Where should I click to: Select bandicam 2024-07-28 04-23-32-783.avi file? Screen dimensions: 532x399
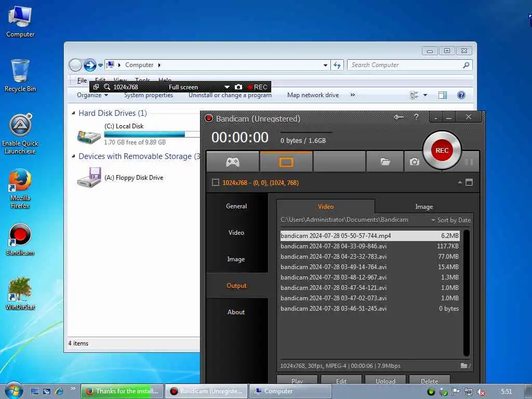click(x=369, y=257)
